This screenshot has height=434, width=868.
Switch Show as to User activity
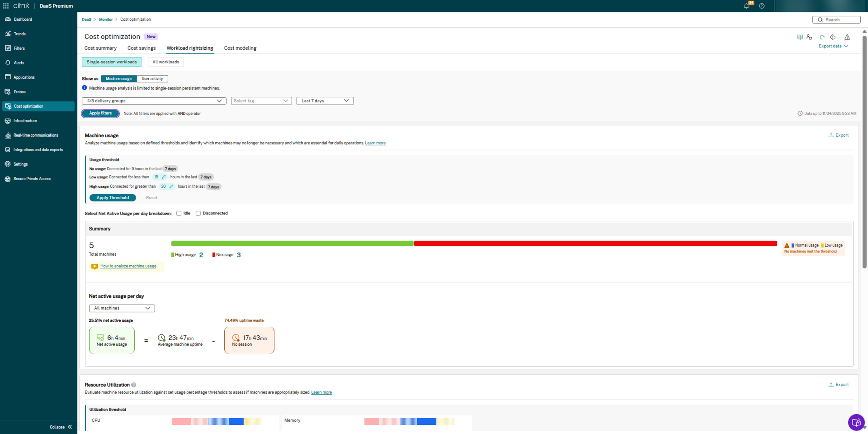click(x=152, y=78)
